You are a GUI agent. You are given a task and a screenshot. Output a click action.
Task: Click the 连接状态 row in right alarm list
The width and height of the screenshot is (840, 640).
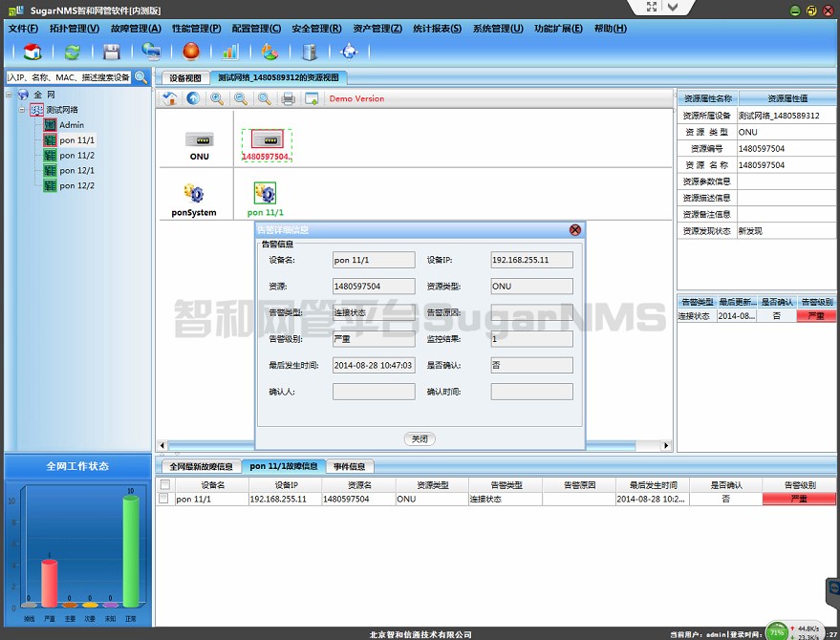757,316
